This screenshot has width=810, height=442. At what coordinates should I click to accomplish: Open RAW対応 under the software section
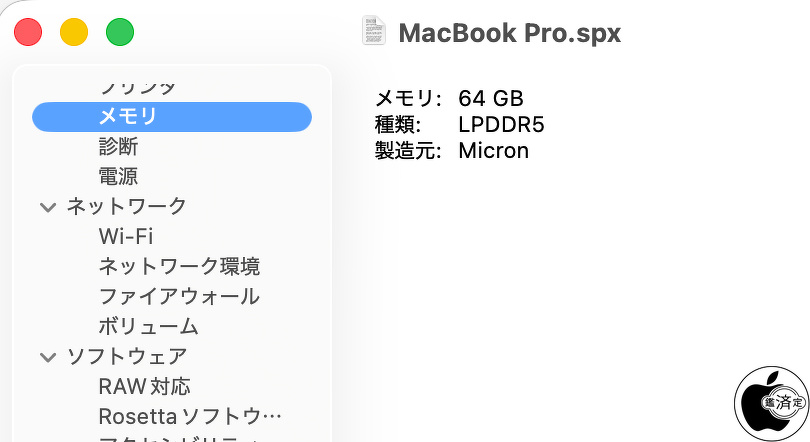pos(144,387)
